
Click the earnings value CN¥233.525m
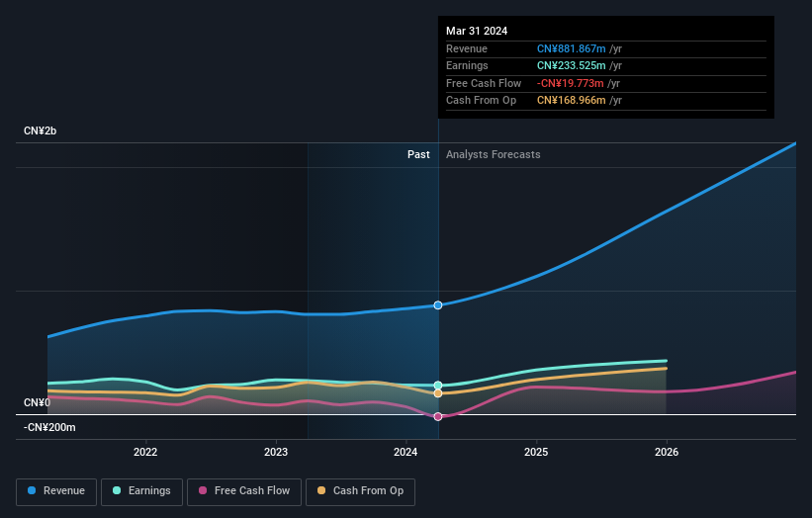pos(572,65)
